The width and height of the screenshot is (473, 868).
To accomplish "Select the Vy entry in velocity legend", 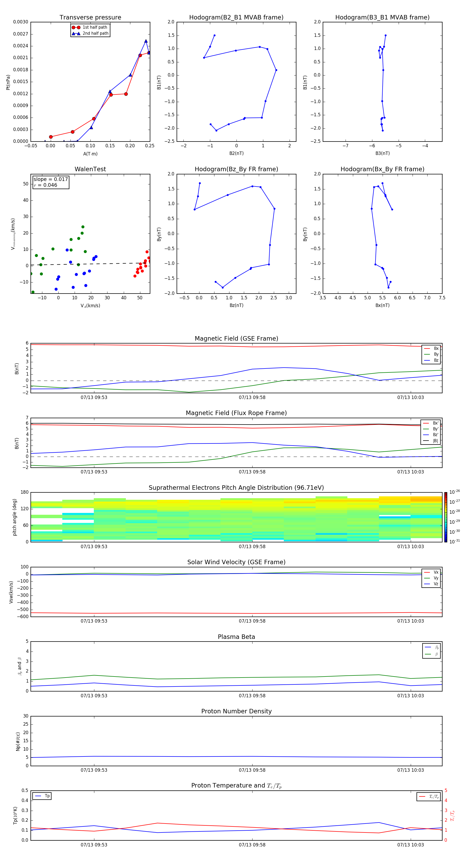I will pyautogui.click(x=431, y=578).
